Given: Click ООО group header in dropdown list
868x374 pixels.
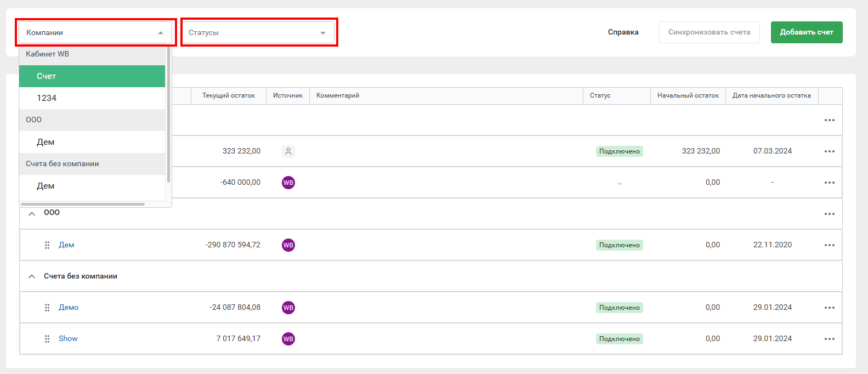Looking at the screenshot, I should (92, 120).
